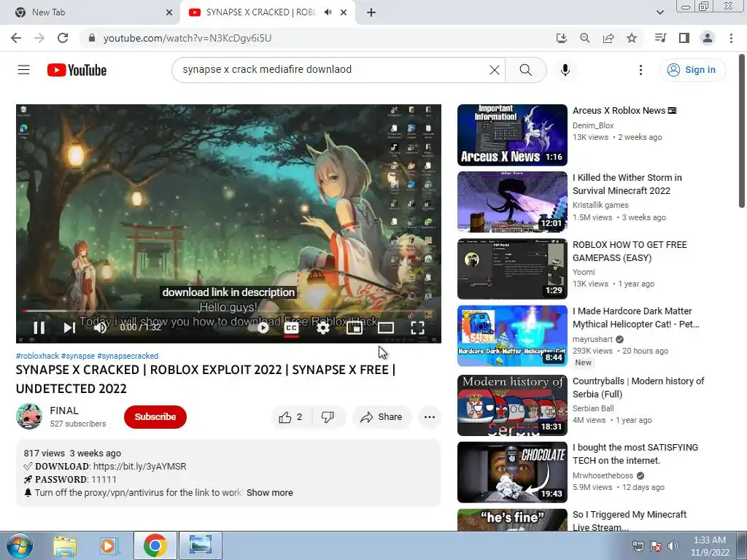Toggle the browser side panel
This screenshot has height=560, width=747.
pyautogui.click(x=684, y=38)
